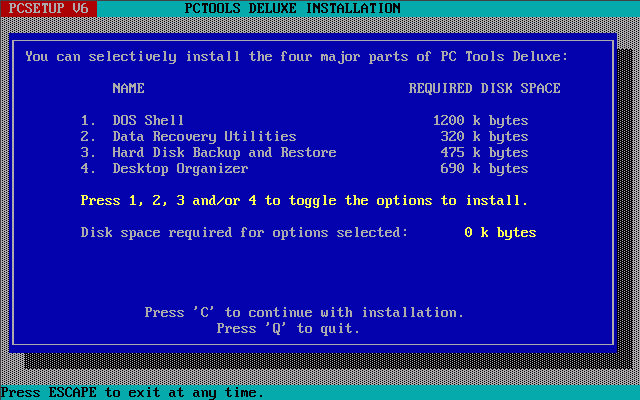Image resolution: width=640 pixels, height=400 pixels.
Task: Select Data Recovery Utilities option
Action: click(204, 136)
